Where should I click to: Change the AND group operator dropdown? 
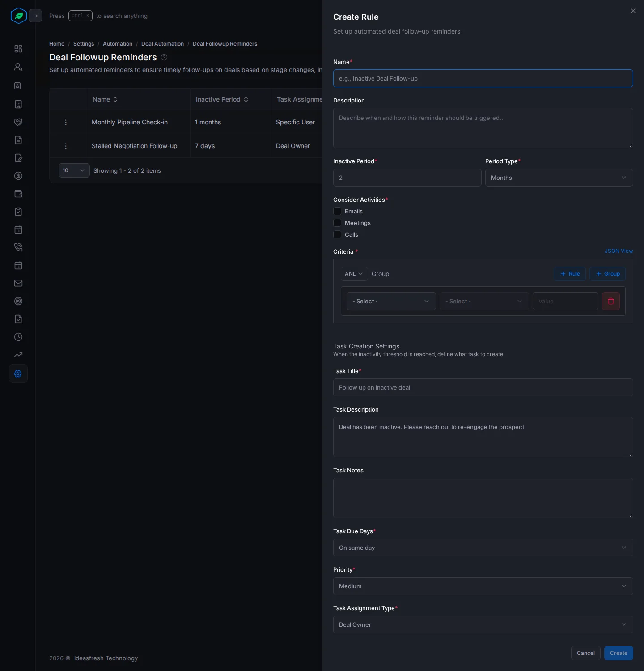[x=354, y=274]
